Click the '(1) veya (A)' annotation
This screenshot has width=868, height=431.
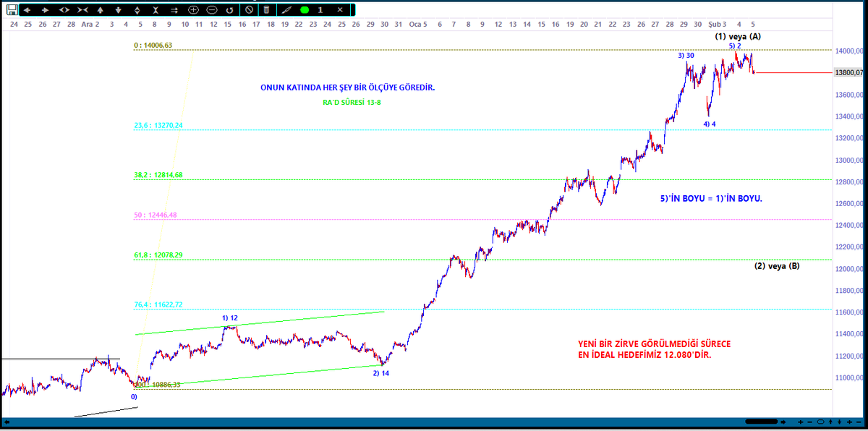pos(738,36)
